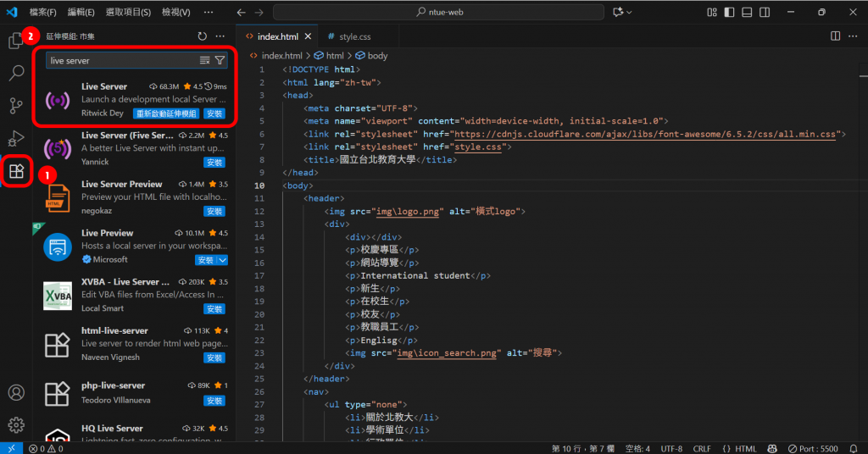Clear extensions search results icon
The width and height of the screenshot is (868, 454).
(x=205, y=60)
